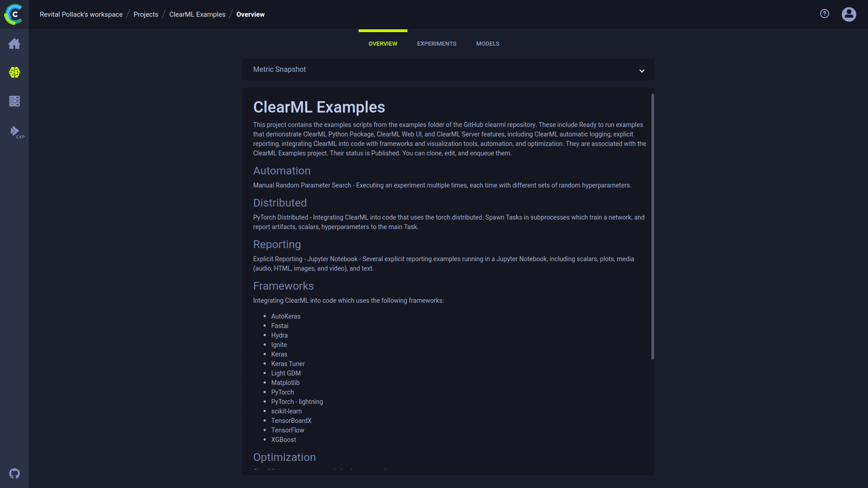Switch to the Models tab

point(487,44)
